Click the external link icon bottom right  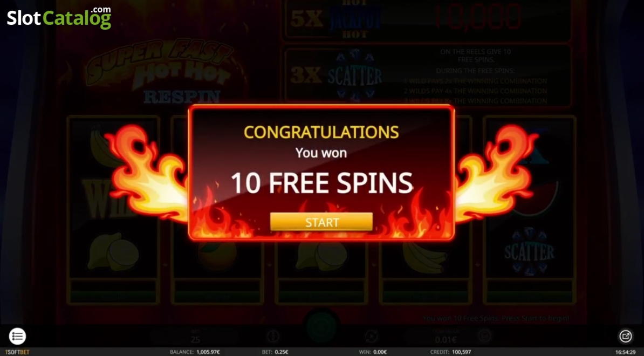pyautogui.click(x=626, y=336)
